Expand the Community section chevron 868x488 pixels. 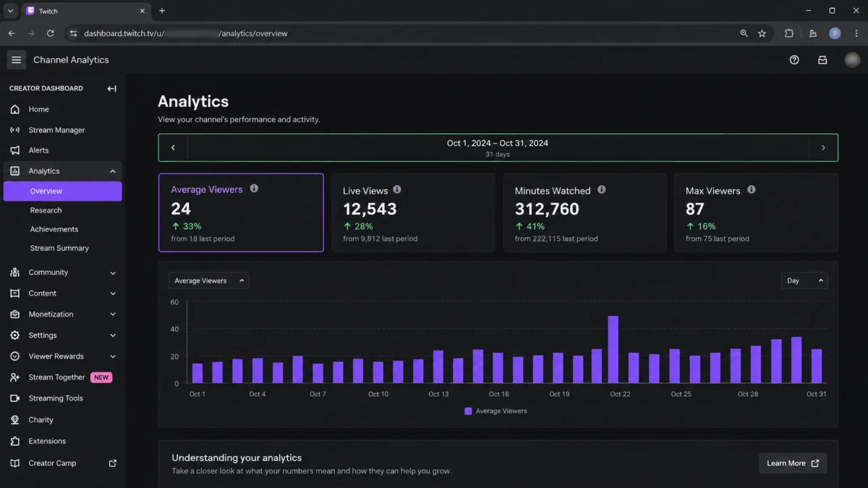click(x=113, y=273)
